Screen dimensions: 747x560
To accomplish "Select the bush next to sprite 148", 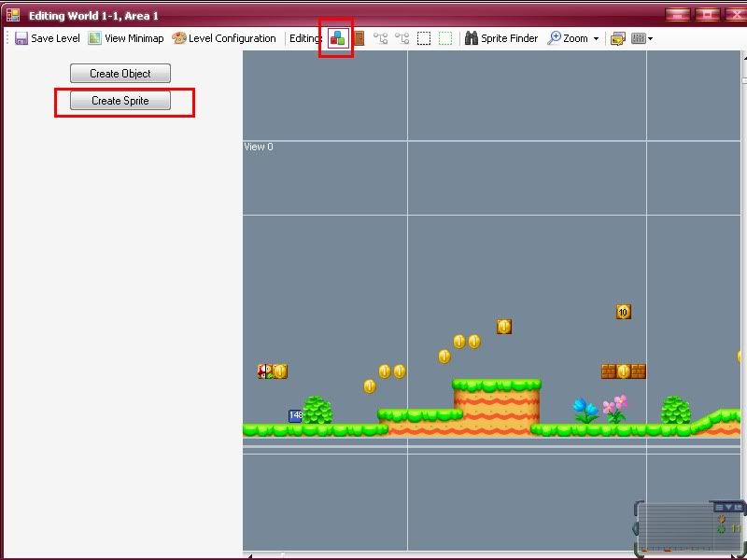I will click(x=317, y=410).
